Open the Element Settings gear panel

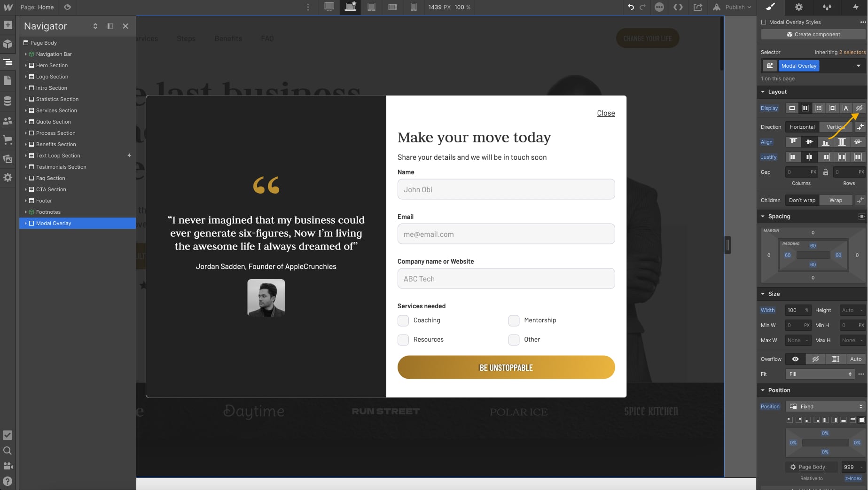(798, 7)
